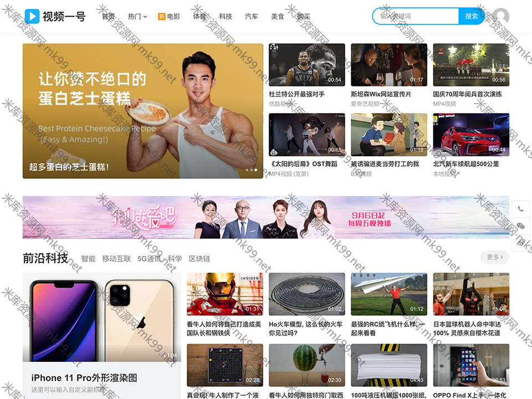532x399 pixels.
Task: Click the 搜索 search button
Action: tap(471, 16)
